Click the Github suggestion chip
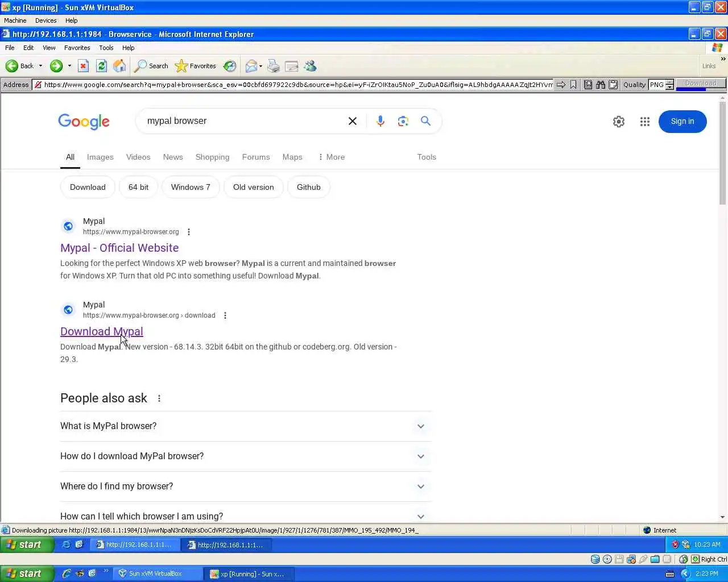 coord(309,187)
